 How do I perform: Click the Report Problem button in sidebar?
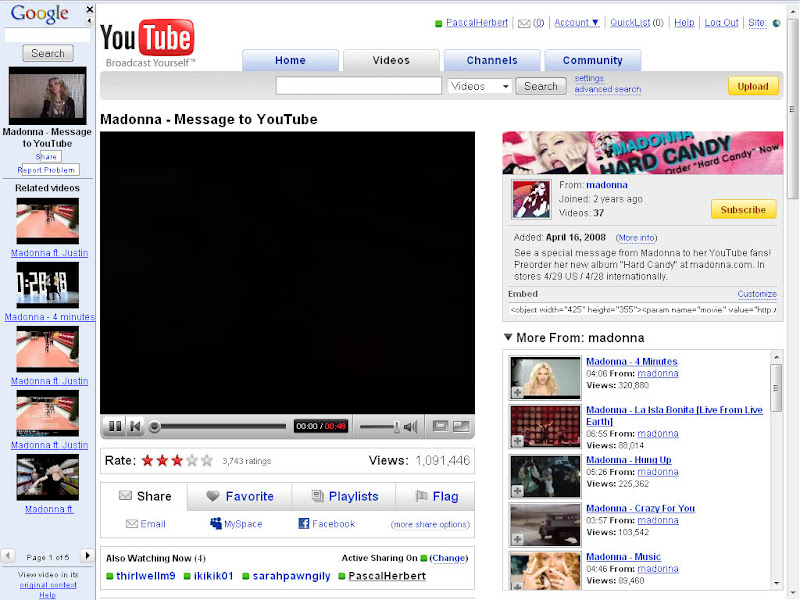click(x=46, y=170)
